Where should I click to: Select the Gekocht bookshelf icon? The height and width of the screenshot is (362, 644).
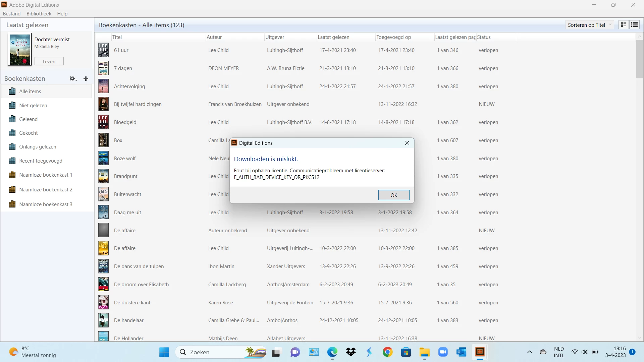point(12,133)
